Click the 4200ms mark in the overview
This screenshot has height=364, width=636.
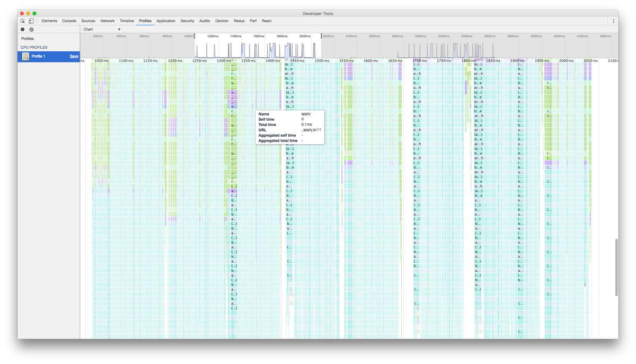click(x=559, y=36)
